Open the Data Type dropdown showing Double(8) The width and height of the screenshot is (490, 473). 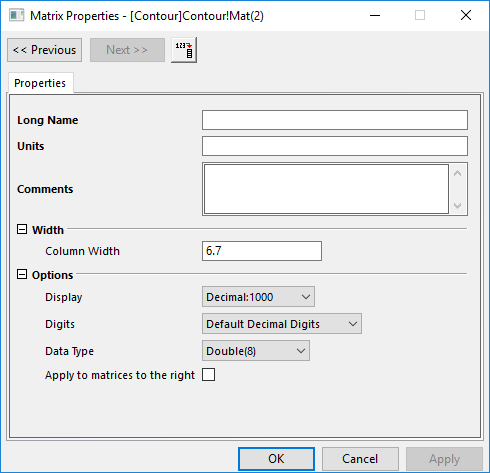pos(256,351)
